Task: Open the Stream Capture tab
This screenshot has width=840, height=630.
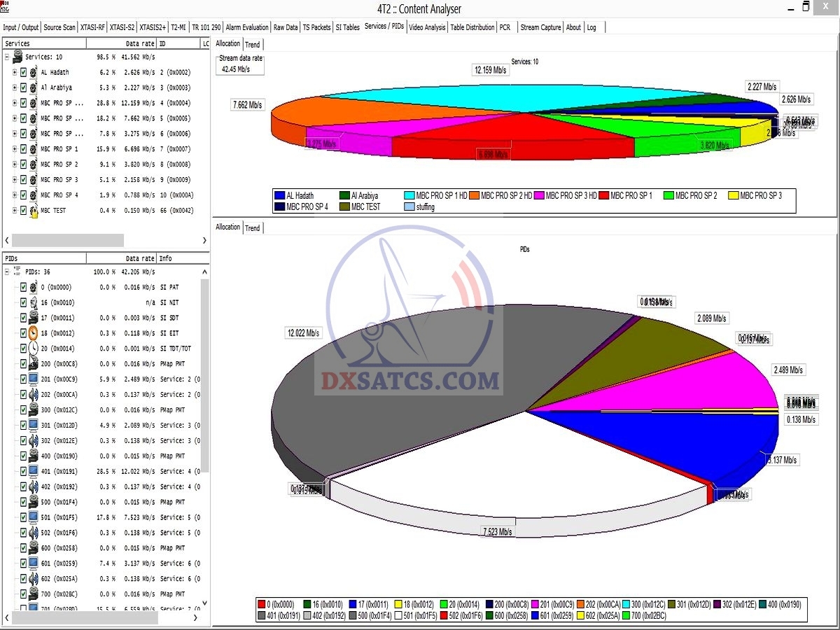Action: (x=540, y=27)
